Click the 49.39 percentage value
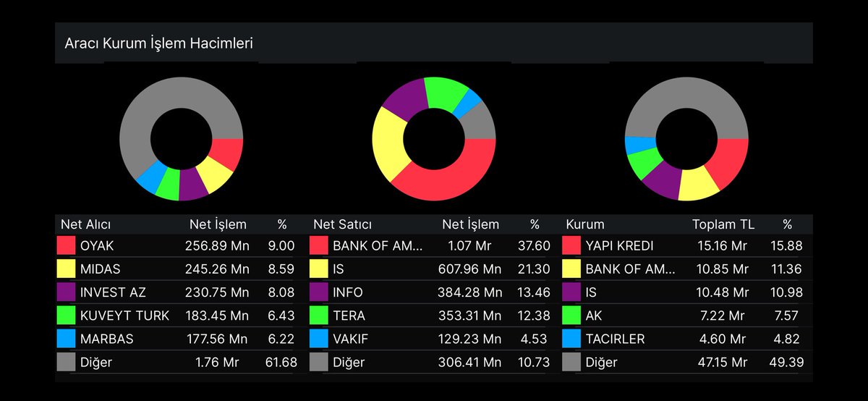Screen dimensions: 868x401 [786, 362]
